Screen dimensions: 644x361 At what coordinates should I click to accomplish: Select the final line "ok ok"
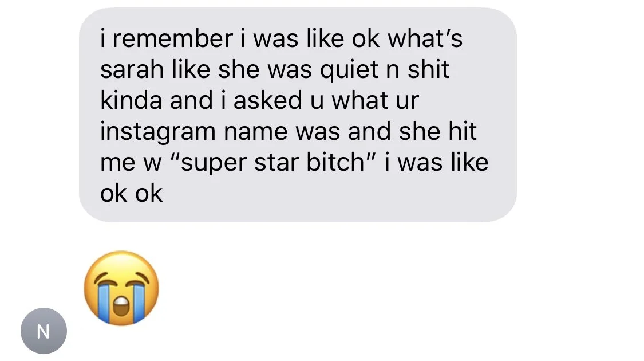(132, 193)
